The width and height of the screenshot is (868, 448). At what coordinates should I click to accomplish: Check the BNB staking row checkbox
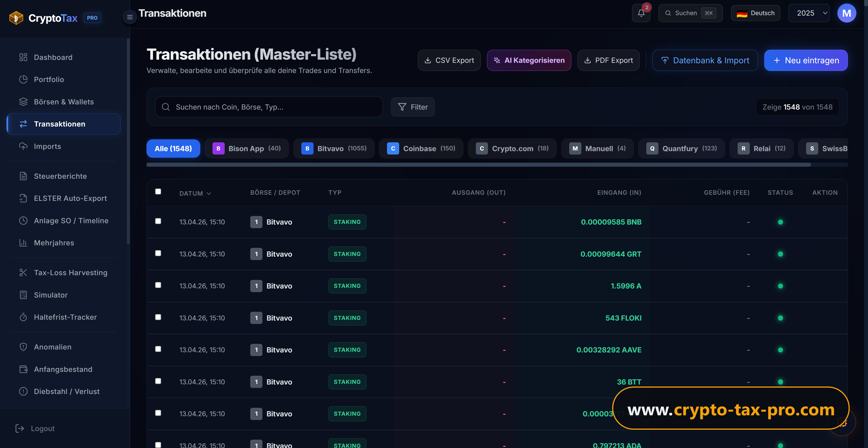pyautogui.click(x=158, y=221)
